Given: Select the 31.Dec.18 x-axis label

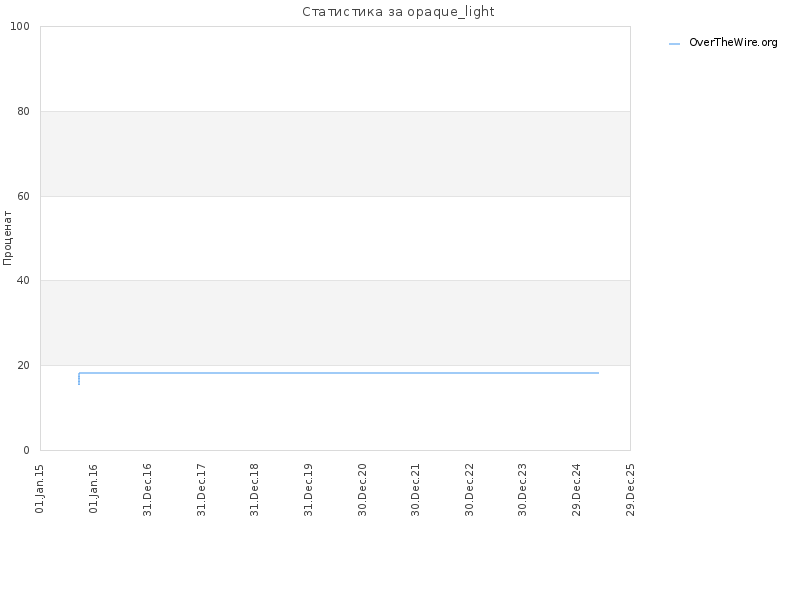Looking at the screenshot, I should 255,490.
